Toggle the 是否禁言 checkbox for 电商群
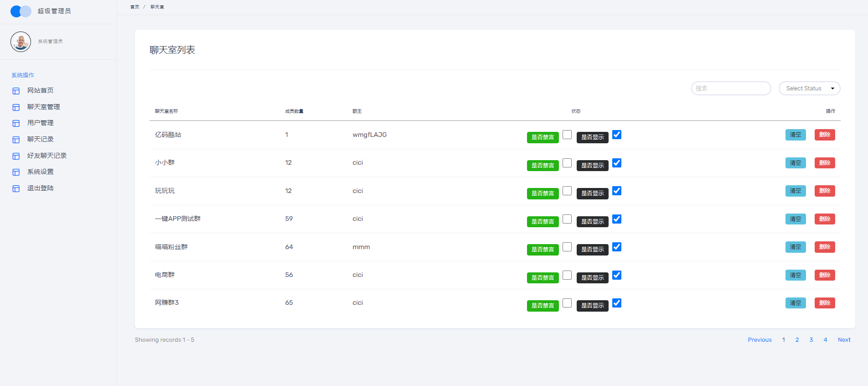 tap(567, 275)
